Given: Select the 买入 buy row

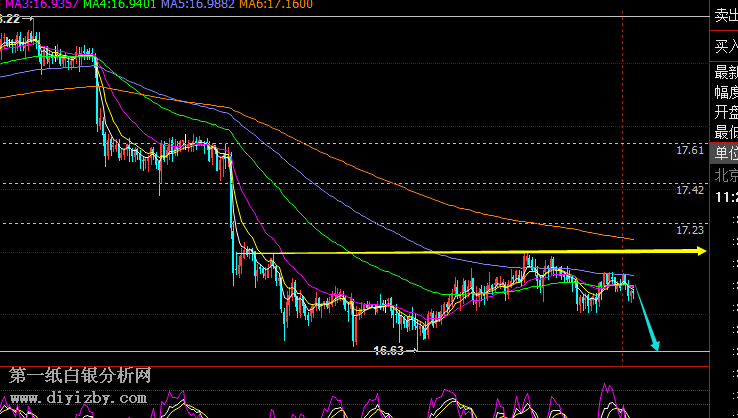Looking at the screenshot, I should [725, 45].
